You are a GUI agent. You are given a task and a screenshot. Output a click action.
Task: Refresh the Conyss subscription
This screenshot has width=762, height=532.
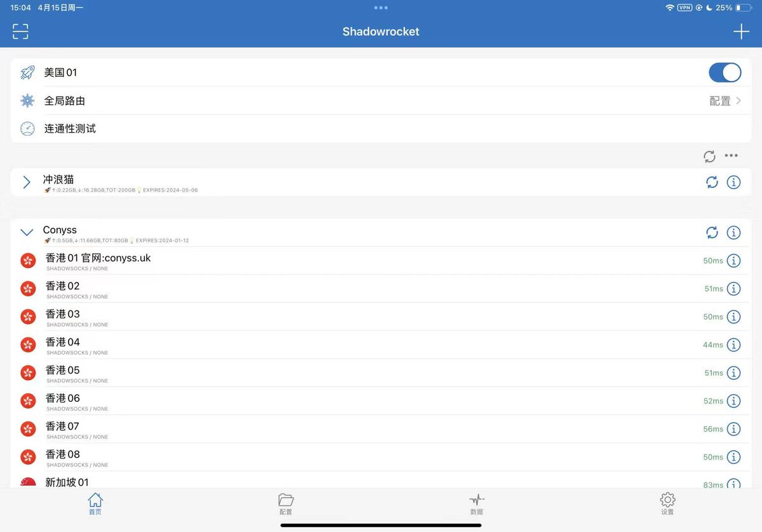(712, 233)
